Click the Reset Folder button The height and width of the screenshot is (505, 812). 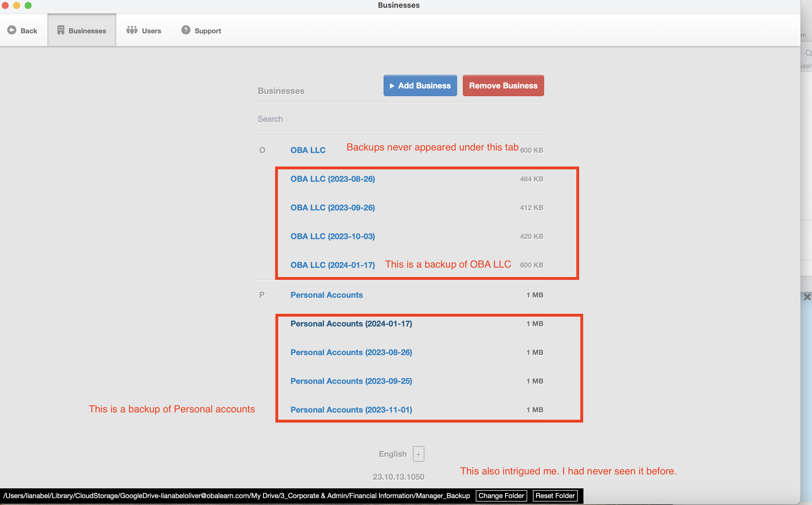[x=555, y=496]
